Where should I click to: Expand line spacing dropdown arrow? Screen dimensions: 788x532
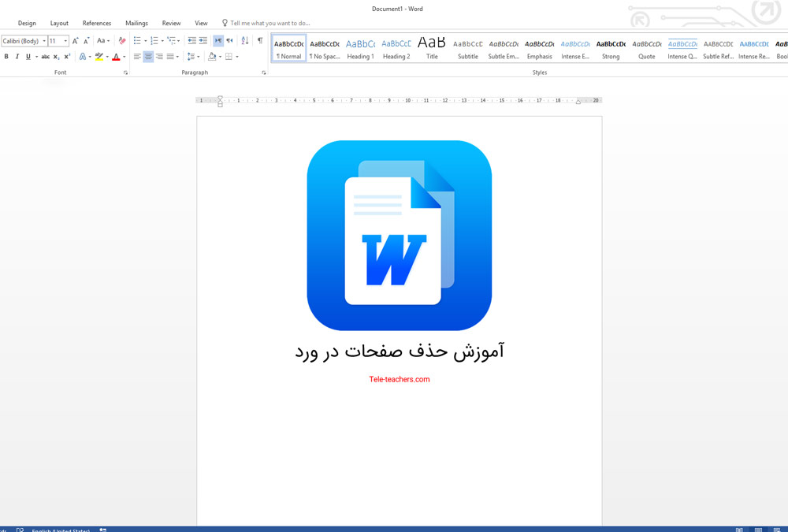pos(199,57)
